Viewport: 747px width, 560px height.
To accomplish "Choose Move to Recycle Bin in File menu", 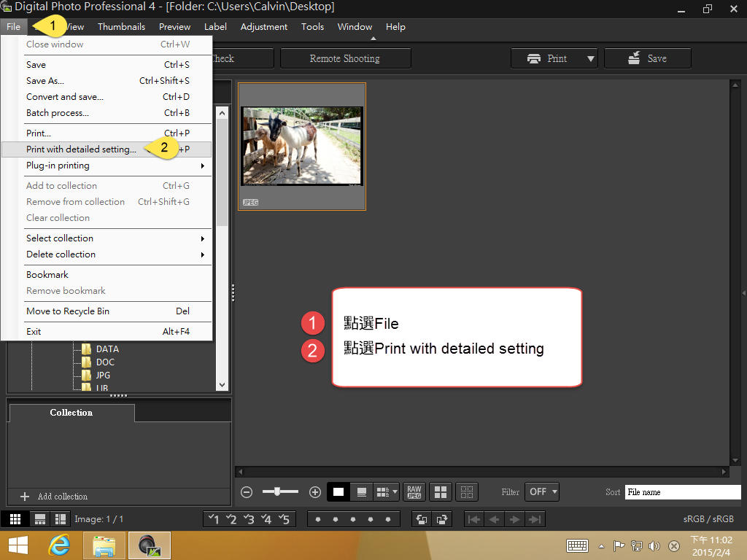I will [107, 311].
